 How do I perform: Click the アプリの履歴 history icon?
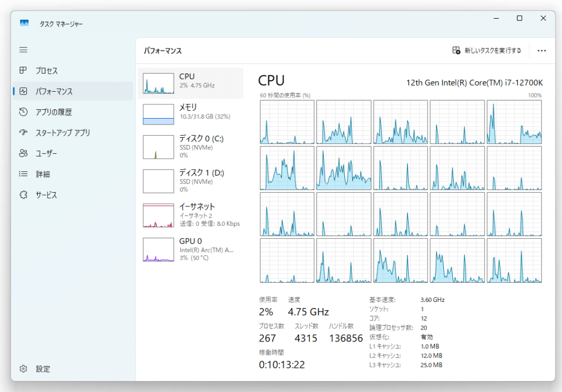23,112
